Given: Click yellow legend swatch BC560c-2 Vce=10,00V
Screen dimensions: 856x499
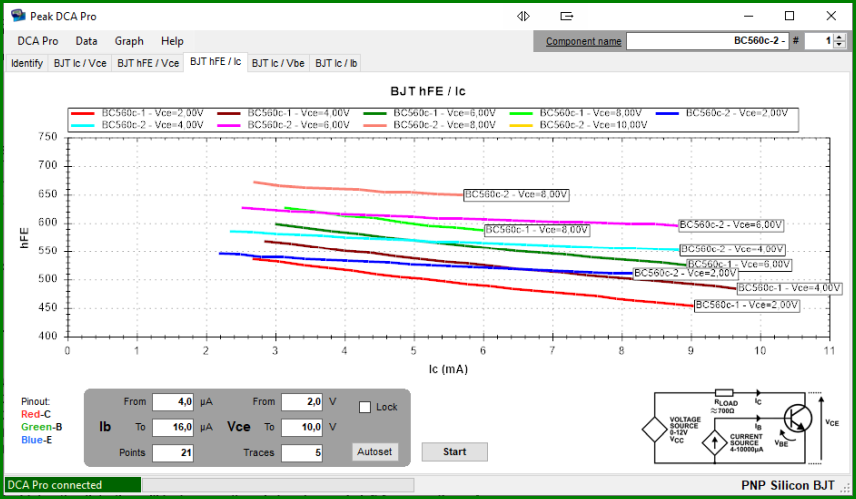Looking at the screenshot, I should tap(521, 125).
